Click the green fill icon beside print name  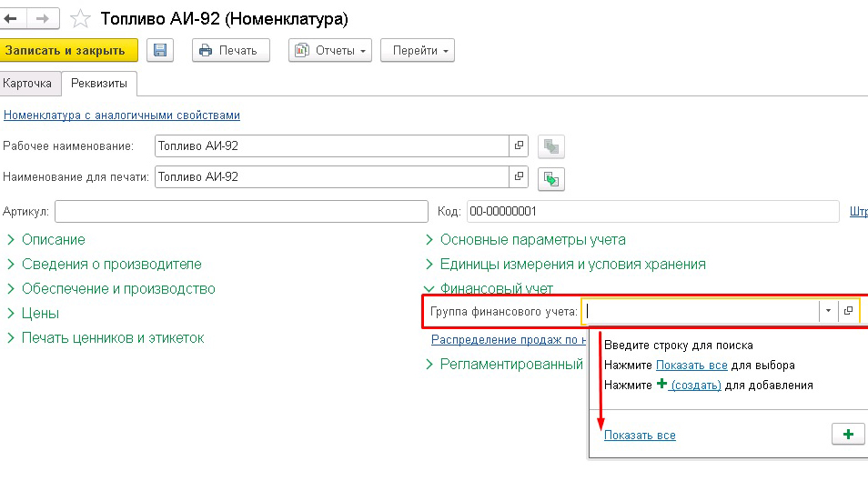[x=550, y=178]
